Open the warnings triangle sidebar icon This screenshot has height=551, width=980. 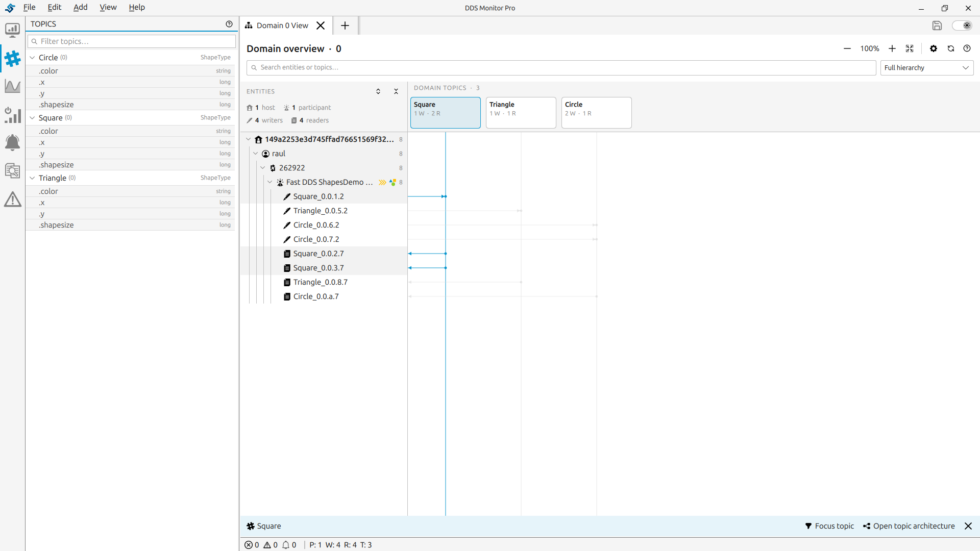pos(12,199)
